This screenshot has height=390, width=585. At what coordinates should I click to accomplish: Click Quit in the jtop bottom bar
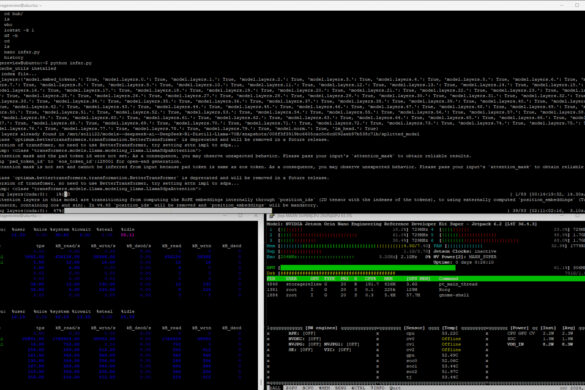(395, 388)
